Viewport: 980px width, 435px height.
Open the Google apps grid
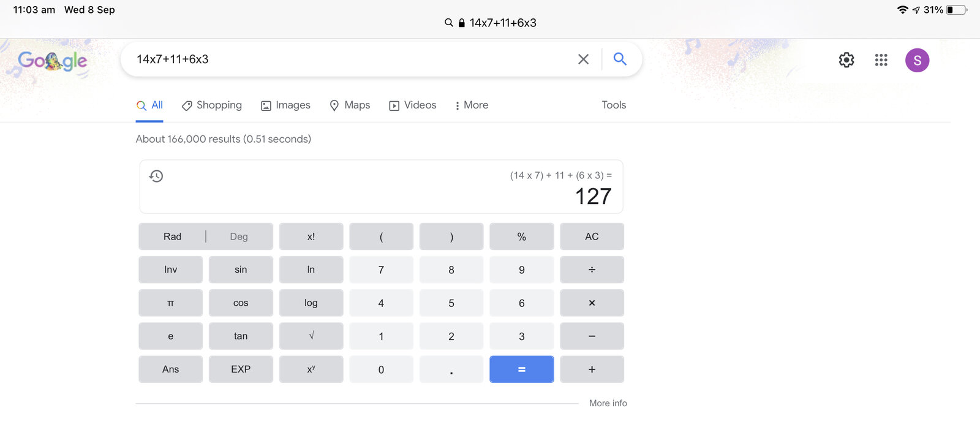(881, 60)
